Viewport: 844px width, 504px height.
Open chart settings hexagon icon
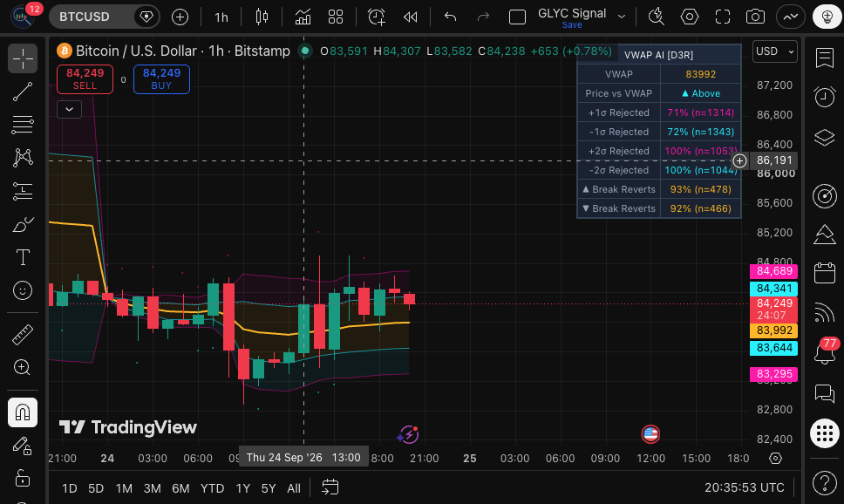pos(690,17)
